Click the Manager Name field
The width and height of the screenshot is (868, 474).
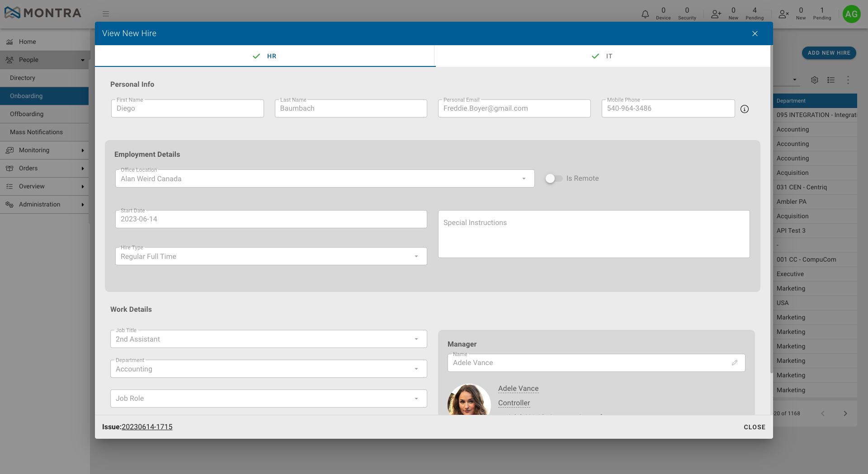point(596,363)
